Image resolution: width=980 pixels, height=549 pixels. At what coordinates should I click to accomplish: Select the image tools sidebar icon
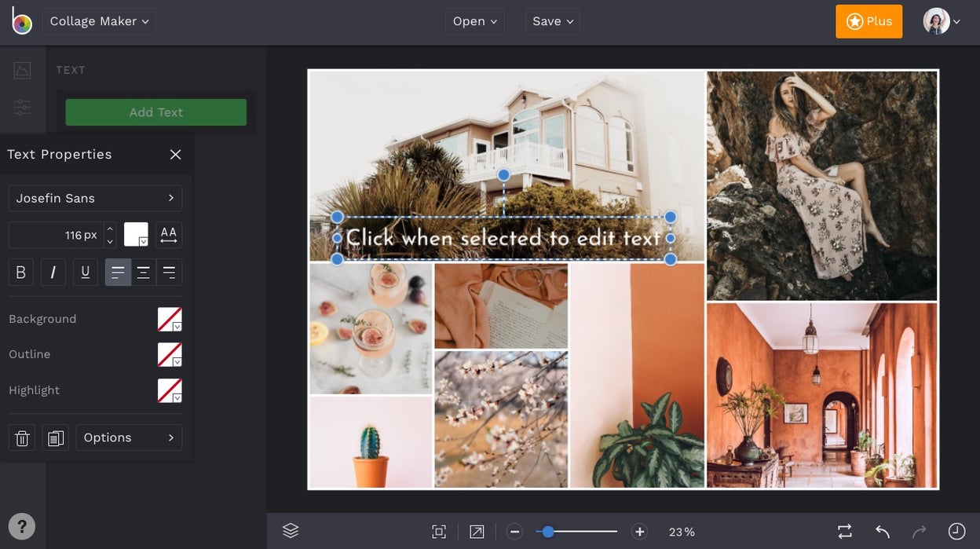click(22, 70)
